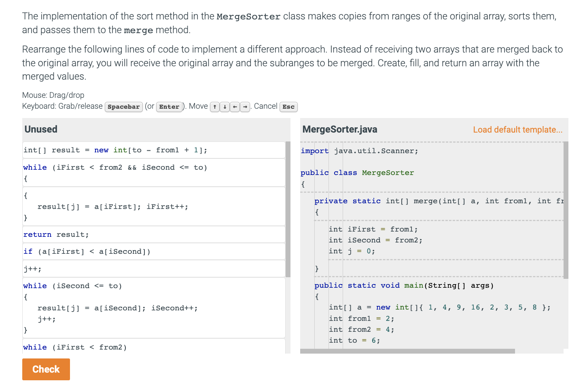Click the 'int to = 6;' line
This screenshot has height=392, width=585.
pos(354,340)
